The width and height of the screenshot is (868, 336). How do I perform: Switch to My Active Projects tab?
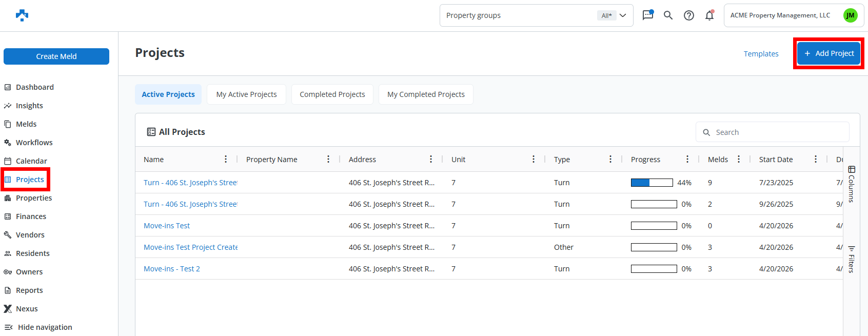(246, 94)
